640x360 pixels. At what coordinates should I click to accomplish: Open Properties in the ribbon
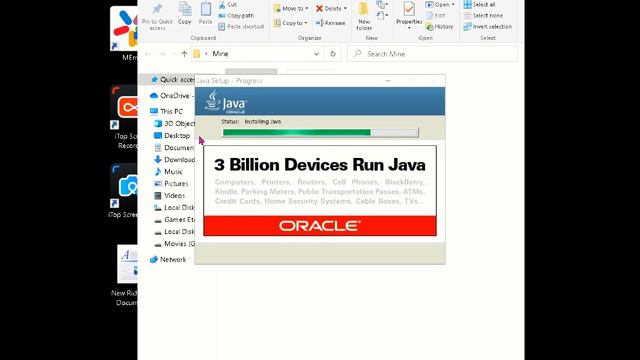409,16
